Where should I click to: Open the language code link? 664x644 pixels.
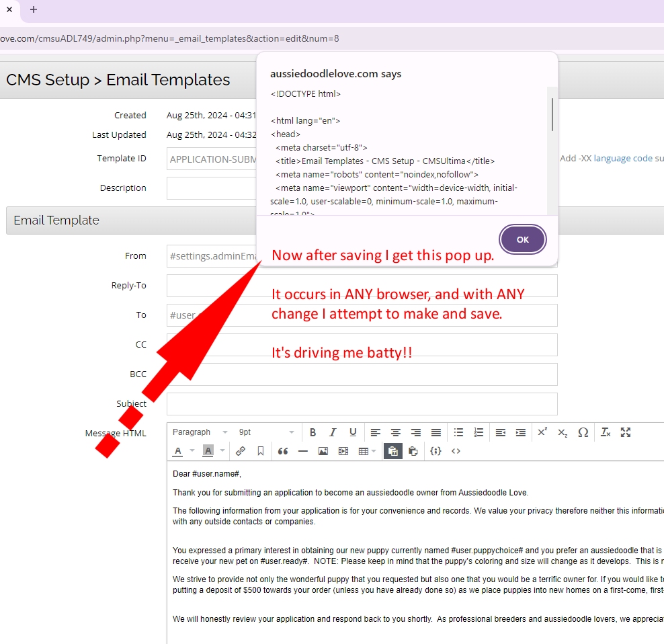tap(623, 159)
